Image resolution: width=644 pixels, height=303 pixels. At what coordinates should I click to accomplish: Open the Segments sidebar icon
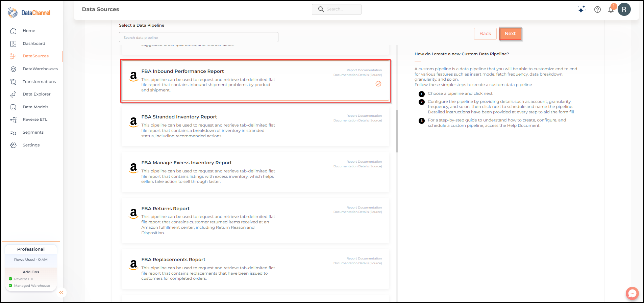[13, 133]
